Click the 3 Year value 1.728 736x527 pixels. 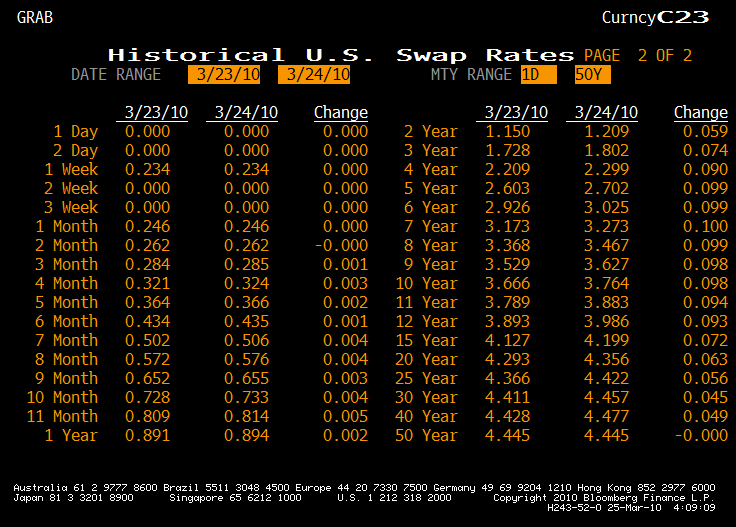(x=507, y=151)
